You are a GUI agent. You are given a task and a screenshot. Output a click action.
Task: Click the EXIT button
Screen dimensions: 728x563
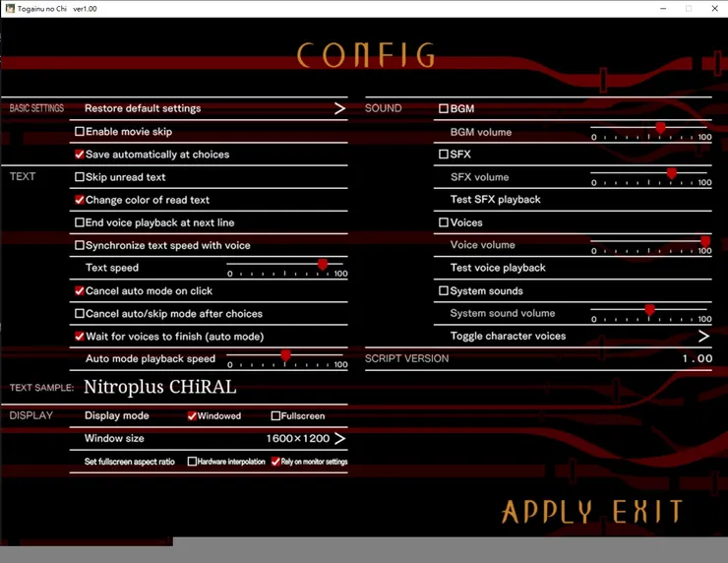[648, 512]
